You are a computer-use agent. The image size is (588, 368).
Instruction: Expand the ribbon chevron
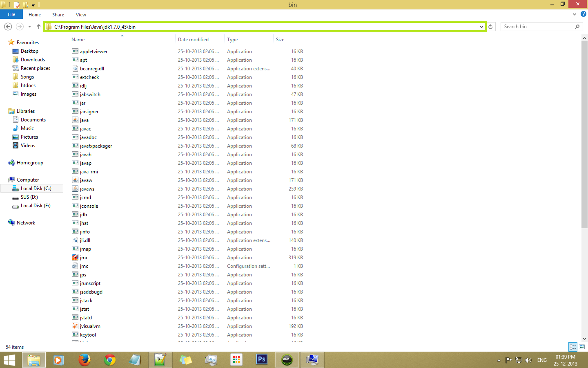(x=575, y=14)
